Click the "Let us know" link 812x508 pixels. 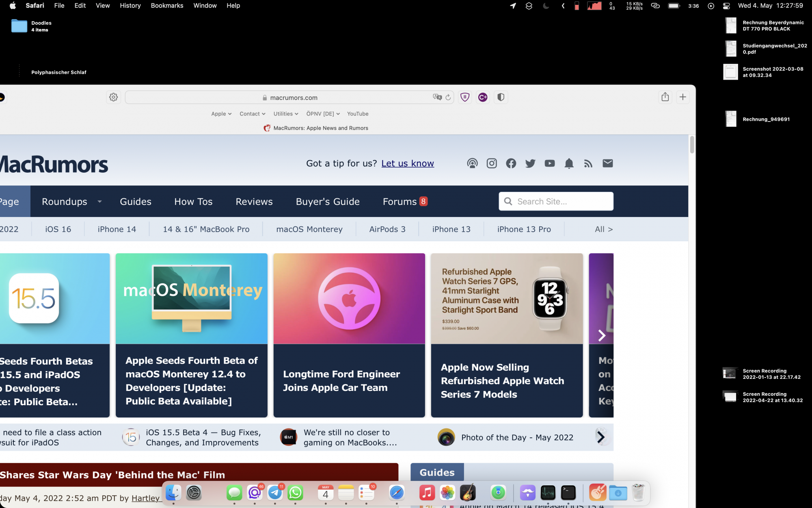click(408, 163)
